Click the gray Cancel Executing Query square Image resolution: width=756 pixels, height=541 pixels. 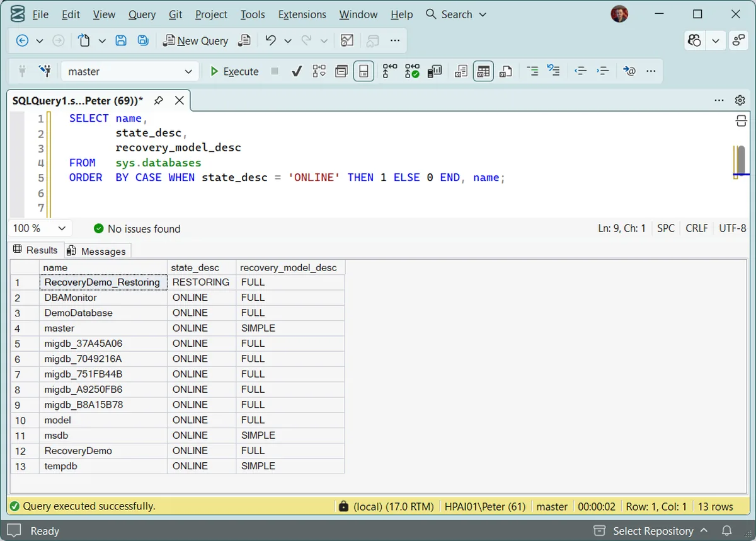(275, 71)
